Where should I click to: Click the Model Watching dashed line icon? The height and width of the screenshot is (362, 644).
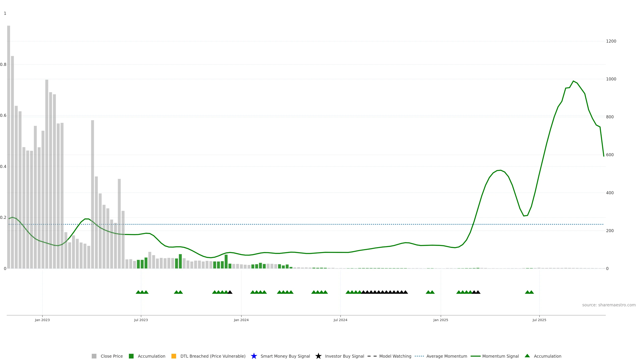[x=372, y=356]
